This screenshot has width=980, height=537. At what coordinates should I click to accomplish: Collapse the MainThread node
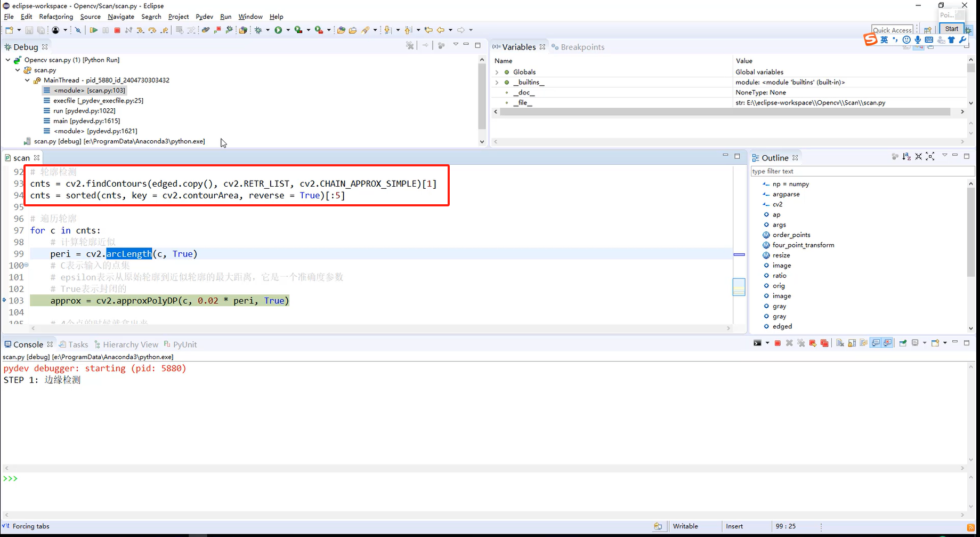point(27,80)
